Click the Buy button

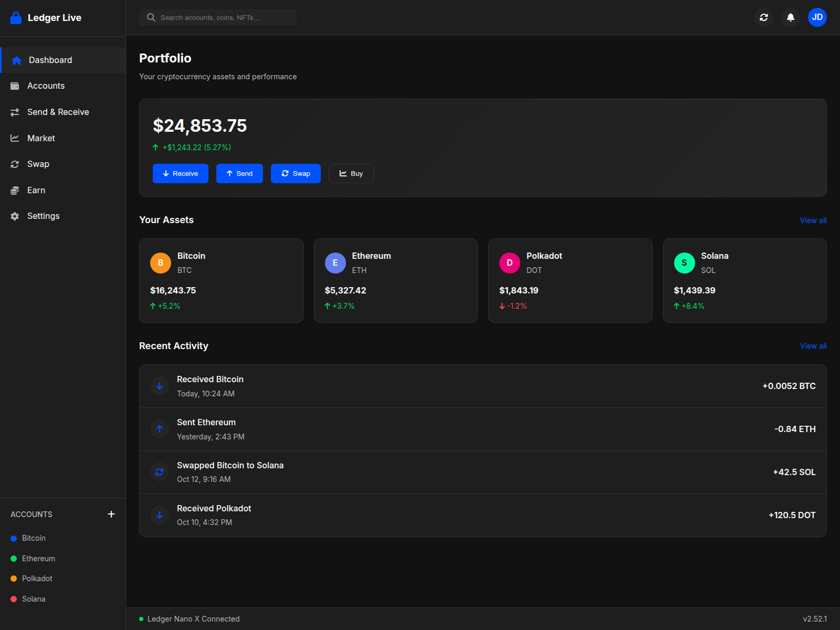[351, 174]
